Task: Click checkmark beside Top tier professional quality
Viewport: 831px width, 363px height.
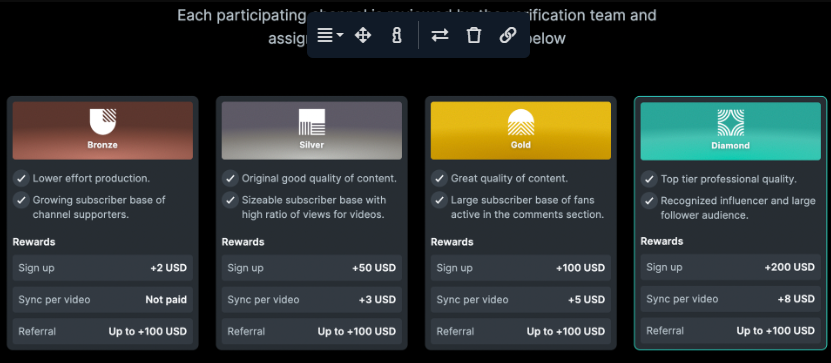Action: tap(649, 179)
